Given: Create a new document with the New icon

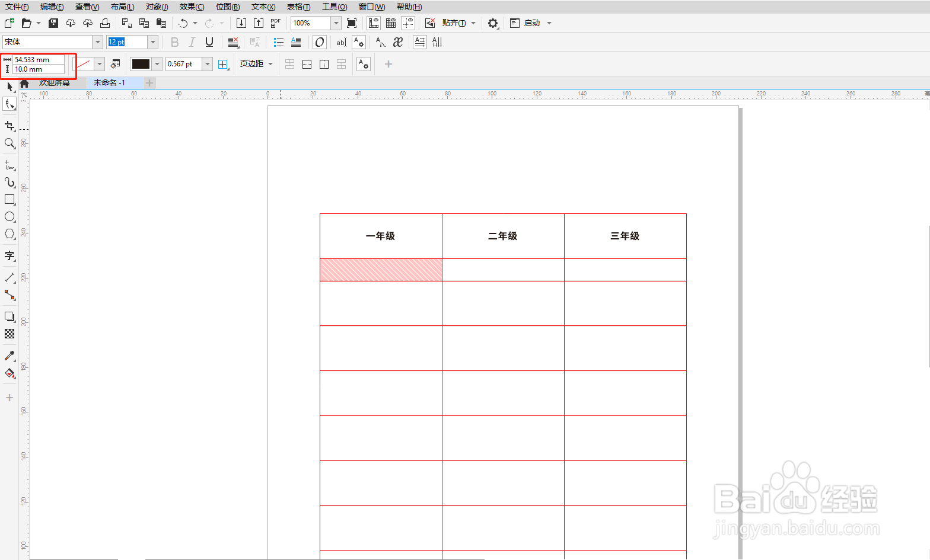Looking at the screenshot, I should [x=9, y=23].
